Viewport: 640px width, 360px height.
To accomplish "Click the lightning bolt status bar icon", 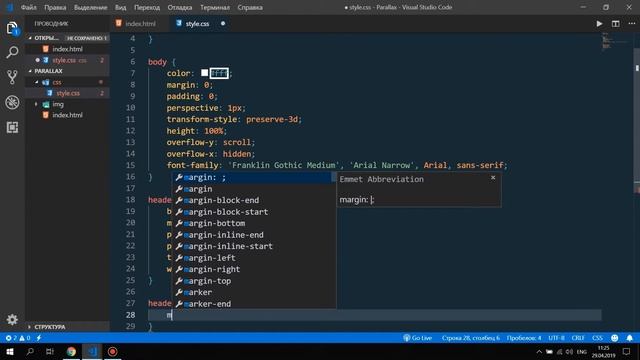I will tap(39, 338).
